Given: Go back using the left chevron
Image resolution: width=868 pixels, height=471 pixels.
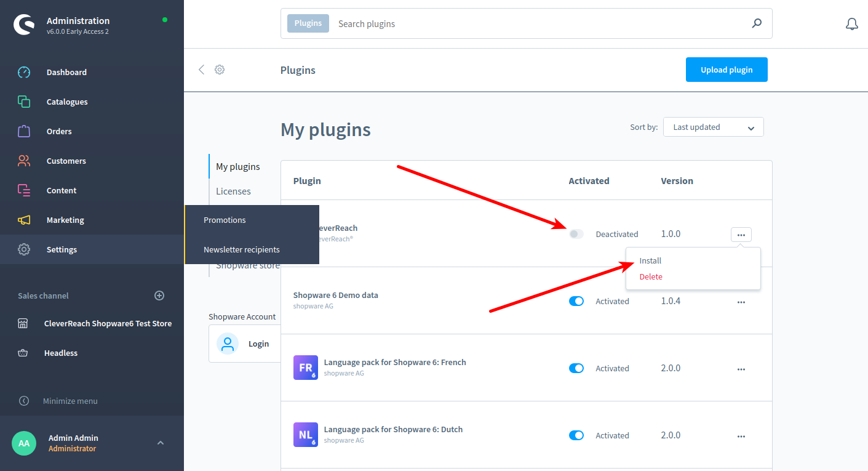Looking at the screenshot, I should coord(201,70).
